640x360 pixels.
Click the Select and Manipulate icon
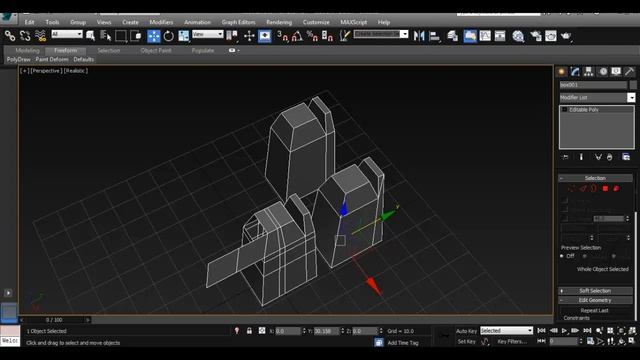(x=249, y=36)
